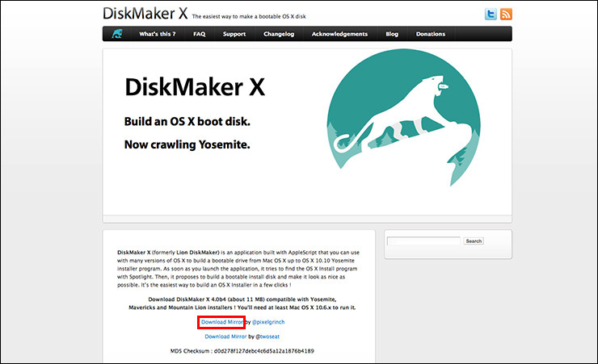Open the "What's this ?" menu item
This screenshot has height=364, width=598.
pos(157,34)
